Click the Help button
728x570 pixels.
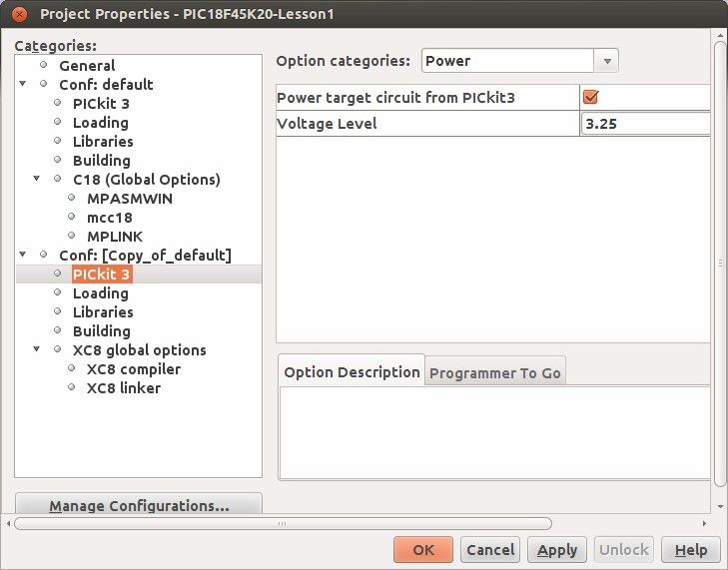[x=691, y=550]
